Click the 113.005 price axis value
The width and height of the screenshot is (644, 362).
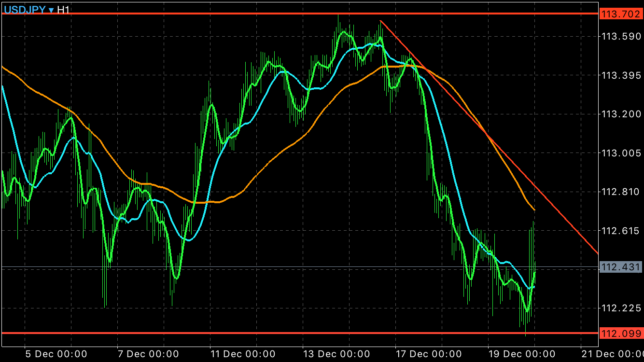(621, 153)
